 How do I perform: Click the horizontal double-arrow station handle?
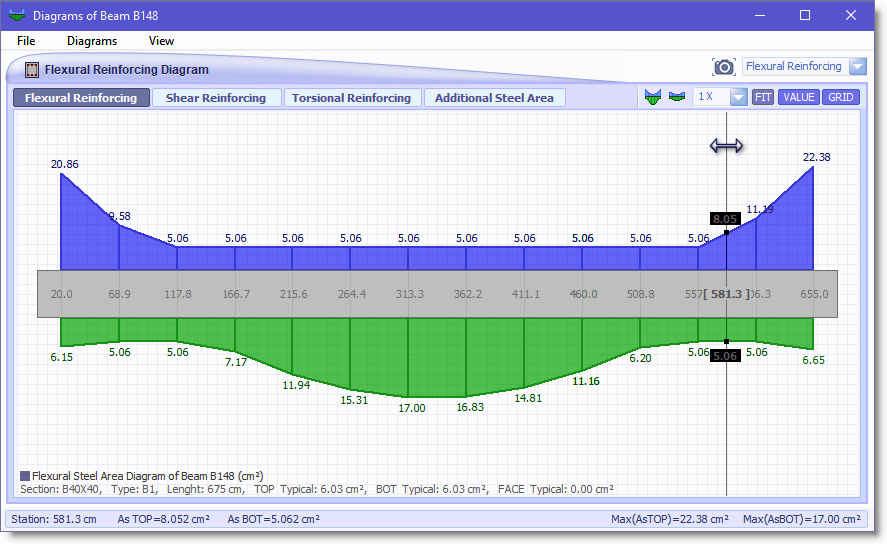pyautogui.click(x=726, y=146)
